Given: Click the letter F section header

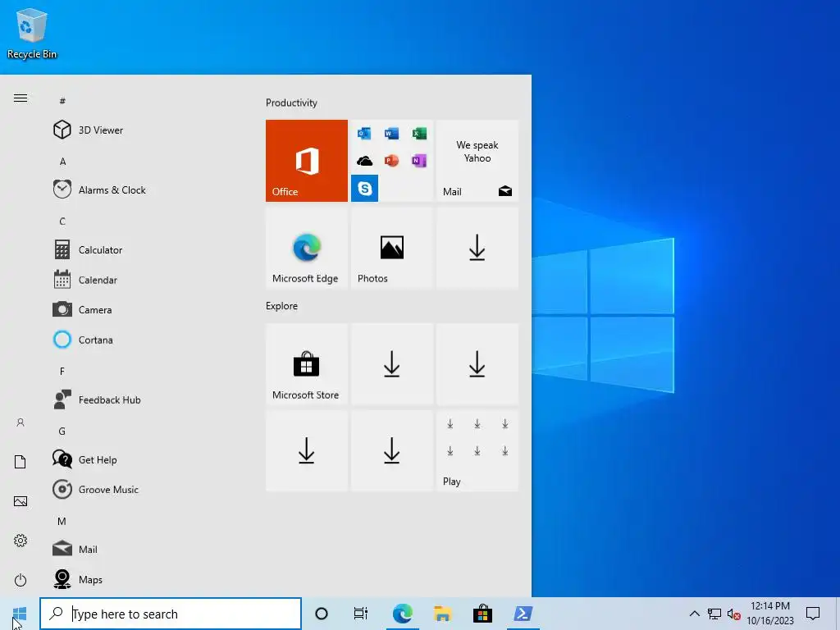Looking at the screenshot, I should coord(62,372).
